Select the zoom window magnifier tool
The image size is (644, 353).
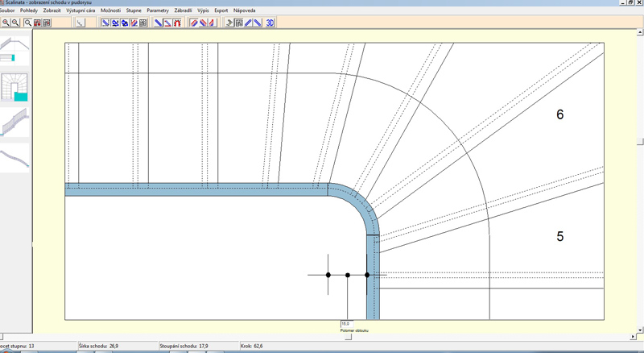pos(27,23)
